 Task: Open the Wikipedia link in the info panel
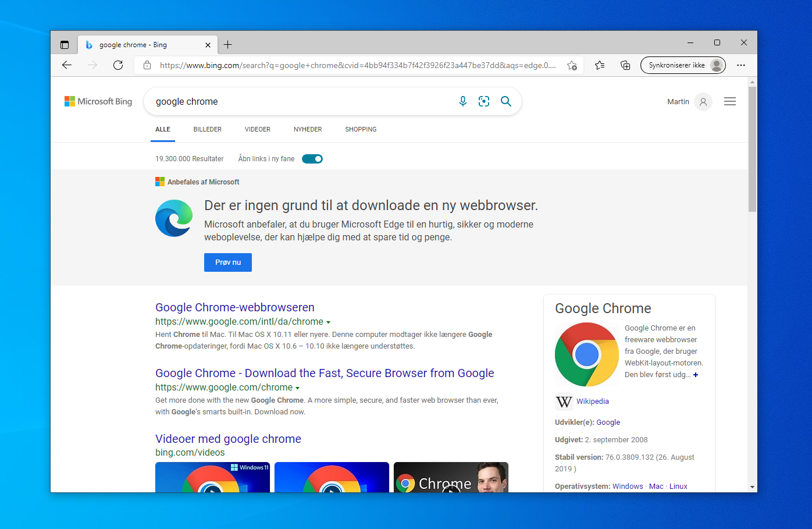[x=592, y=401]
